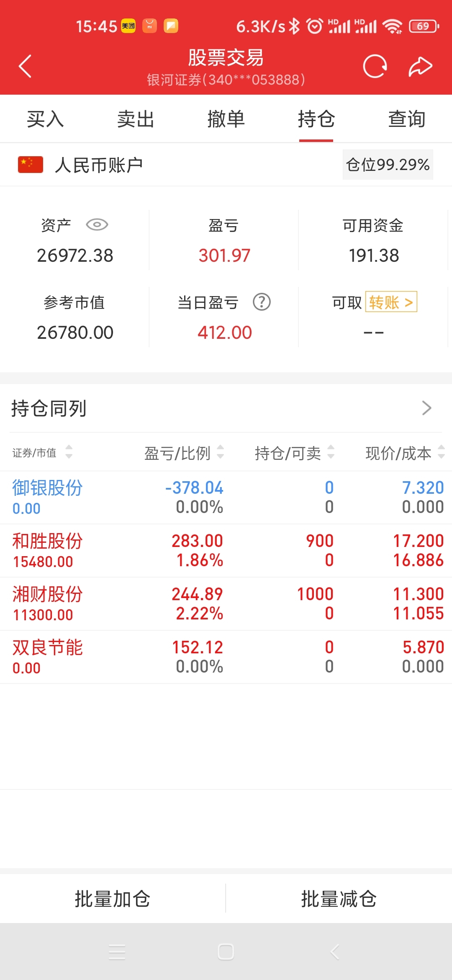Tap the back arrow in header
Screen dimensions: 452x980
coord(25,66)
